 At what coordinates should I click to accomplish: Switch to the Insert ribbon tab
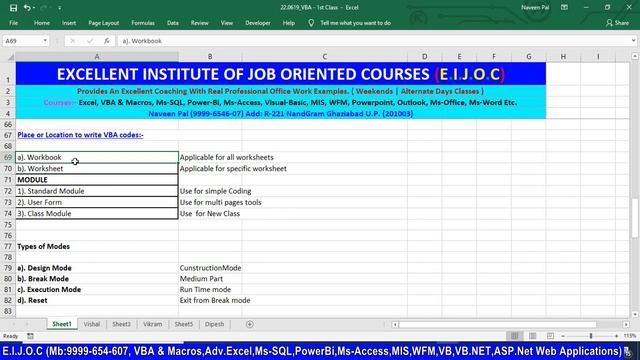(69, 23)
